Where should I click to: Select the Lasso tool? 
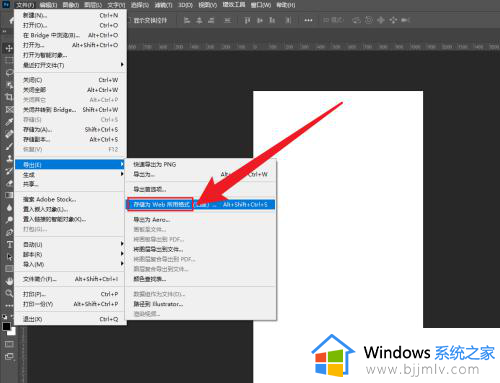click(x=9, y=72)
